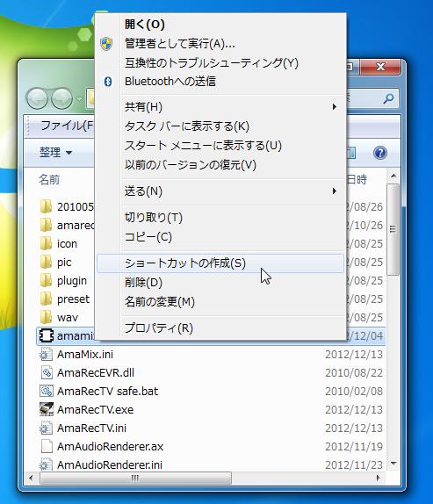Close the Explorer window
Screen dimensions: 433x504
[380, 67]
